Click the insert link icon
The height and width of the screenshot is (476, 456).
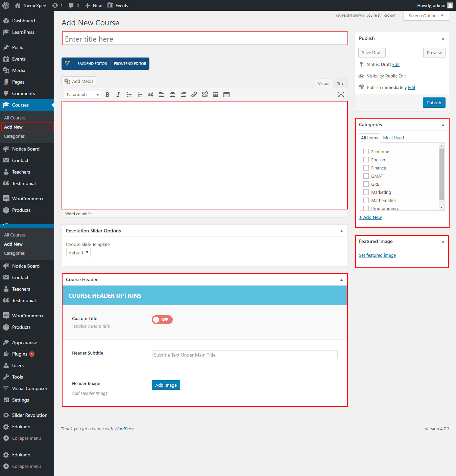click(x=194, y=95)
